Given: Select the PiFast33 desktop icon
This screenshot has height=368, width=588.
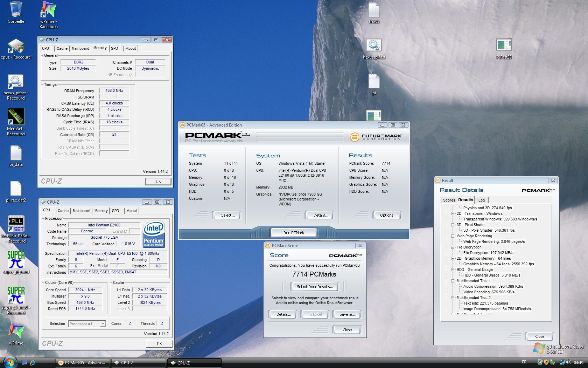Looking at the screenshot, I should tap(504, 45).
